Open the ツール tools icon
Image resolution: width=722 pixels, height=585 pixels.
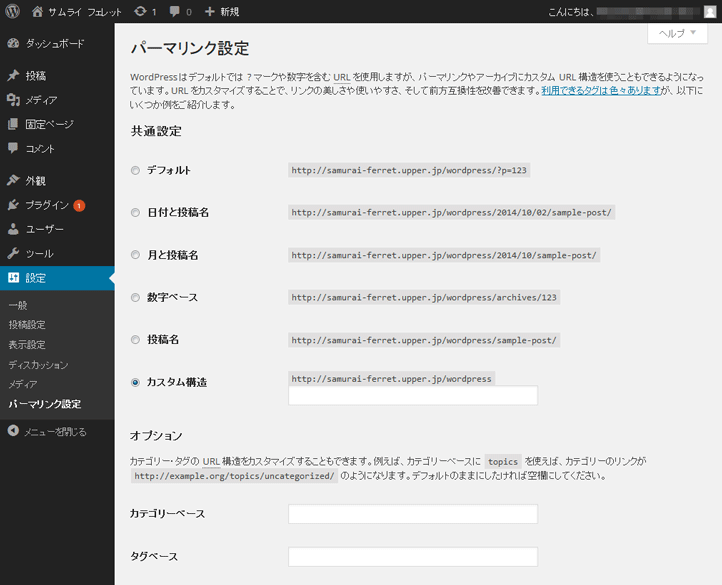[13, 253]
